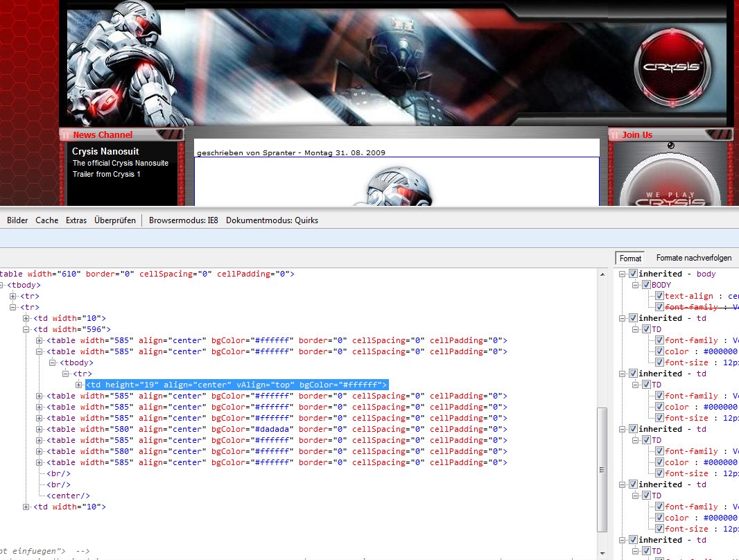739x560 pixels.
Task: Switch to Formate nachverfolgen tab
Action: click(694, 258)
